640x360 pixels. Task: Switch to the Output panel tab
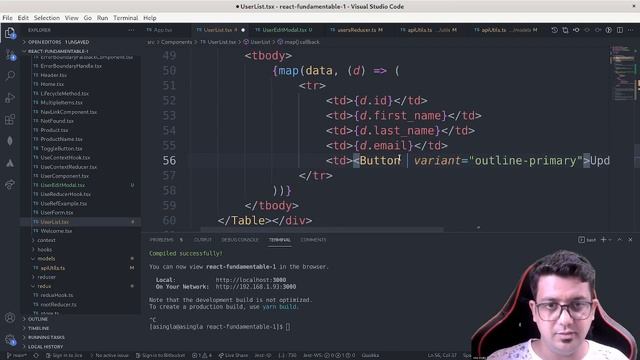[202, 240]
